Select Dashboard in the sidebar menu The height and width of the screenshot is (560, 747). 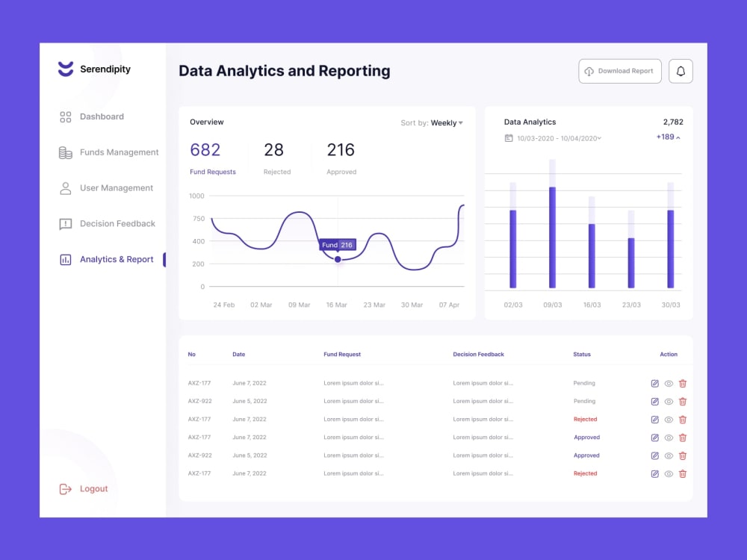pyautogui.click(x=102, y=116)
